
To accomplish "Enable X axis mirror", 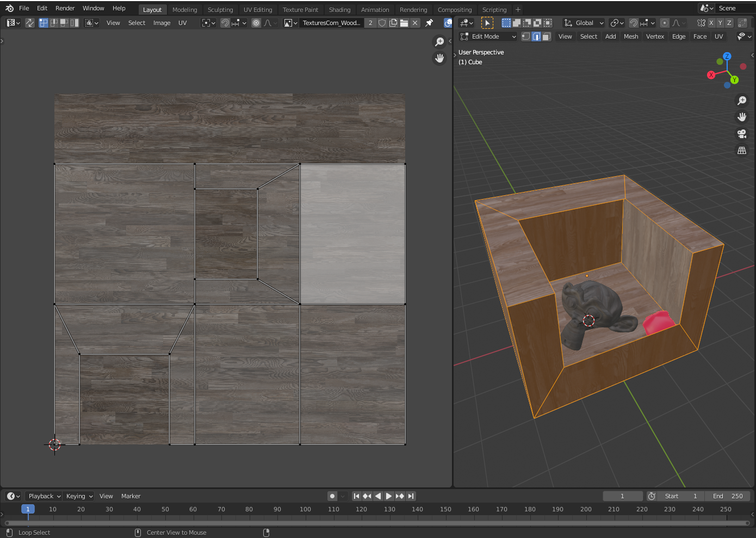I will (x=711, y=23).
